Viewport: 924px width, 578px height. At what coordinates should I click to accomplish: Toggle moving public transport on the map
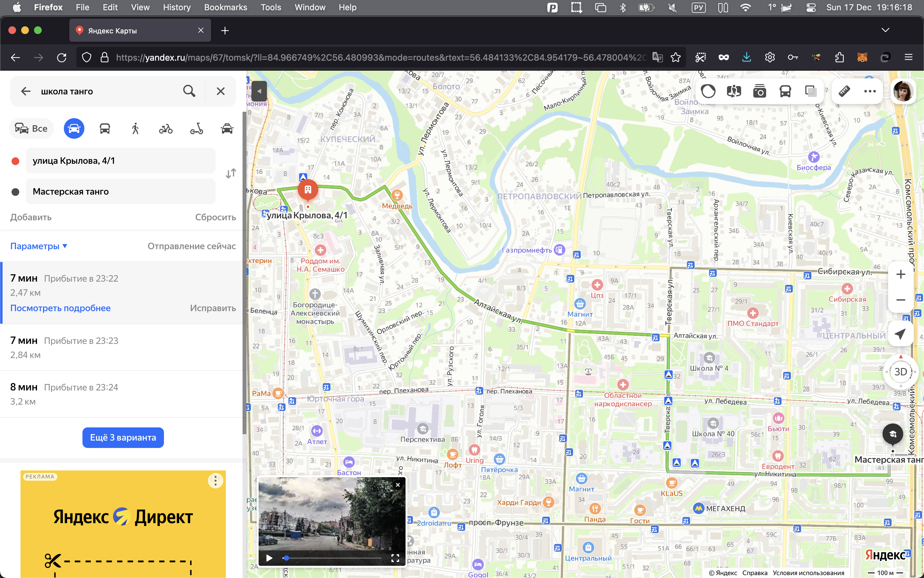tap(785, 91)
